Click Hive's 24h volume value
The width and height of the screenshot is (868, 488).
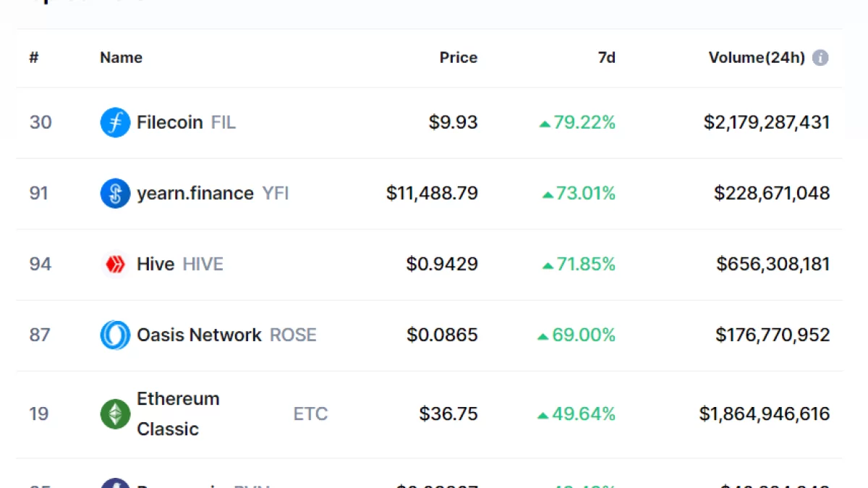(x=773, y=264)
